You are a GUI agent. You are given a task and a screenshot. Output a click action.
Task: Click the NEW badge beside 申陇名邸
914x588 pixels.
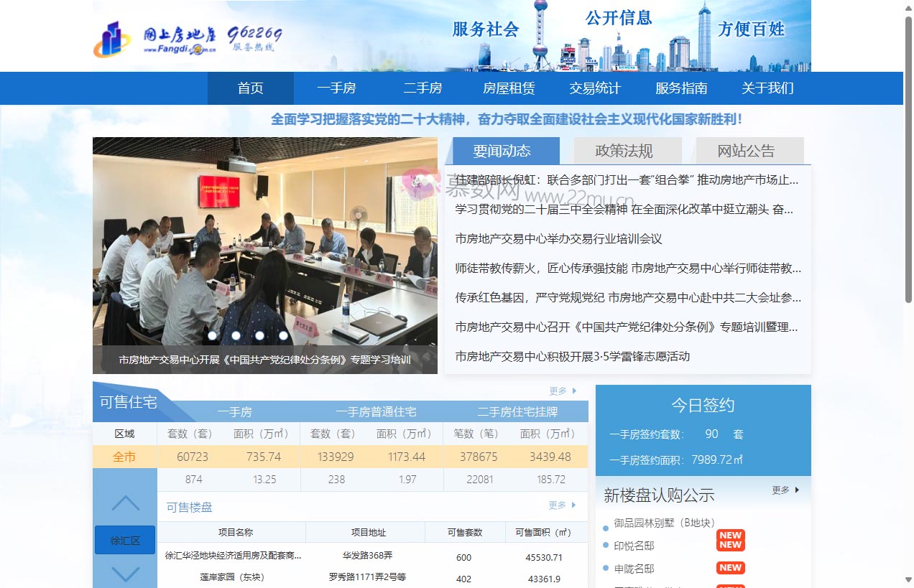(730, 567)
